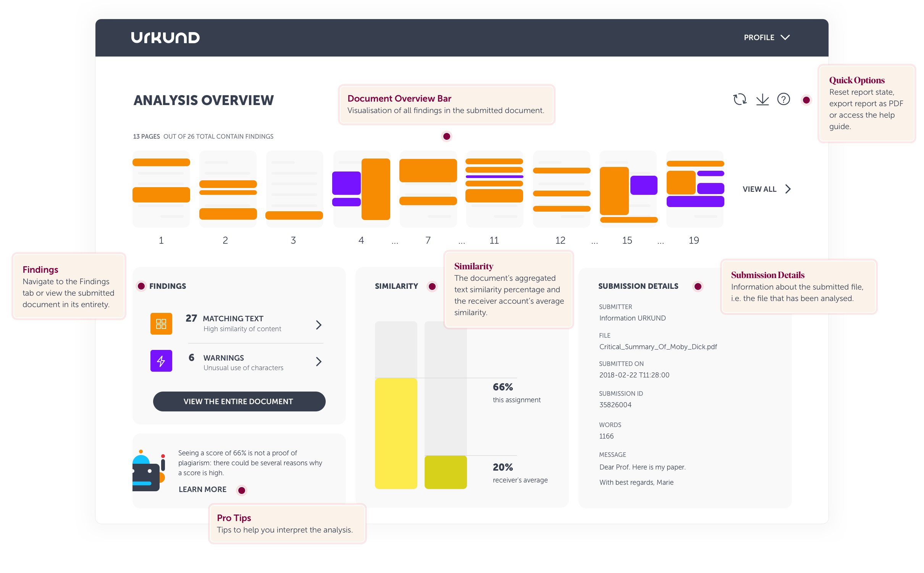This screenshot has width=924, height=573.
Task: Click the export report download icon
Action: click(x=762, y=99)
